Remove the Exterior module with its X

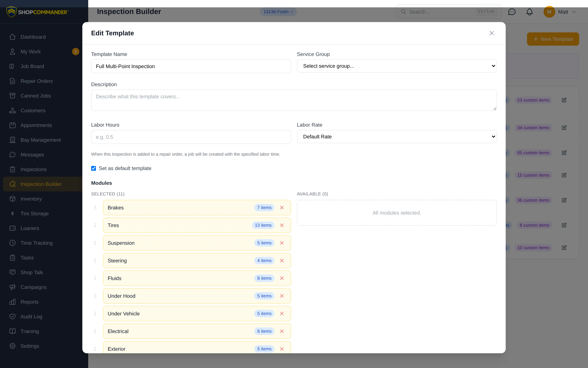tap(282, 349)
